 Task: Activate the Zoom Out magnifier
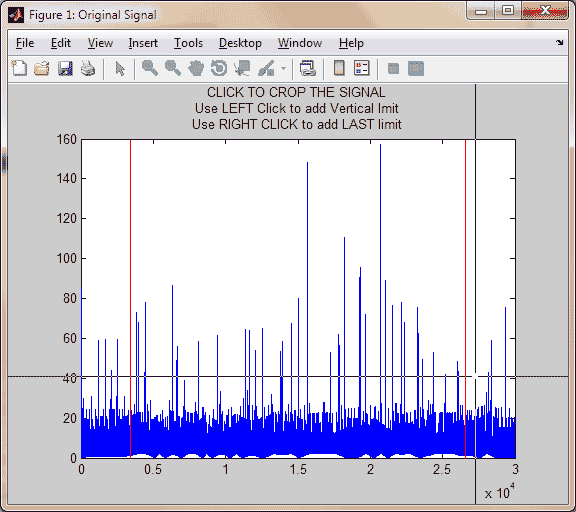pos(173,69)
